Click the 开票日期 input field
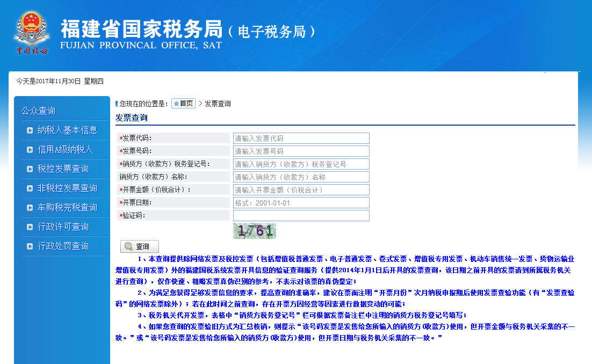Viewport: 592px width, 364px height. click(301, 202)
